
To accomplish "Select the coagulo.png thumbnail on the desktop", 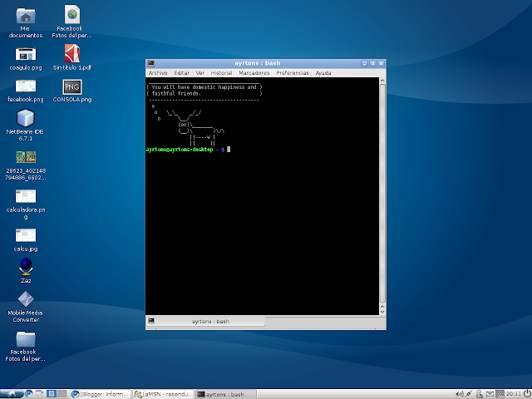I will (x=26, y=59).
